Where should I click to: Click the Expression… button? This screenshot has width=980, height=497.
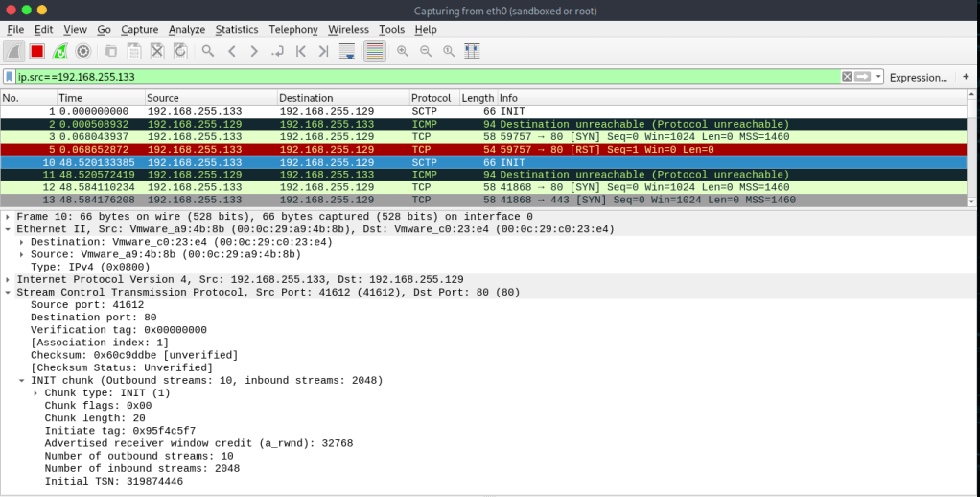[918, 77]
